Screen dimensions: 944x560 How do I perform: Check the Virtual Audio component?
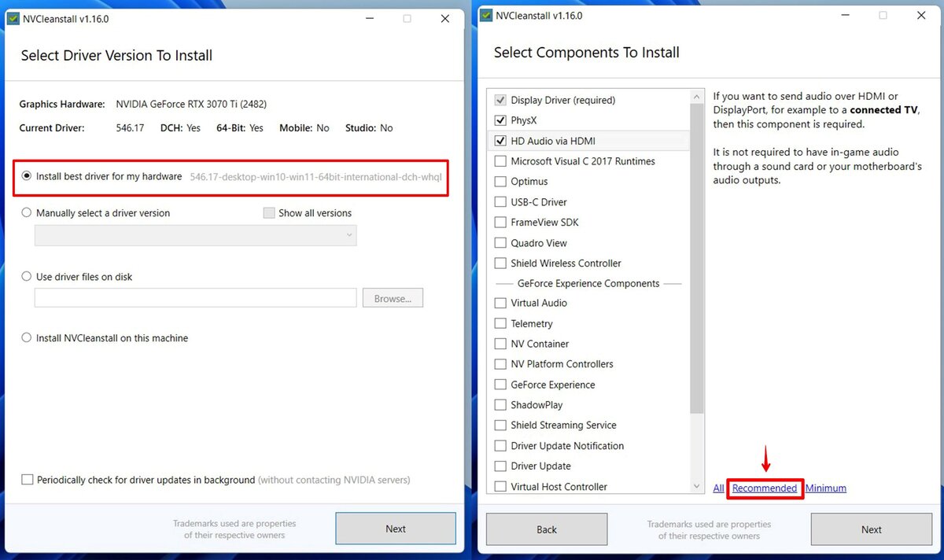(x=500, y=303)
